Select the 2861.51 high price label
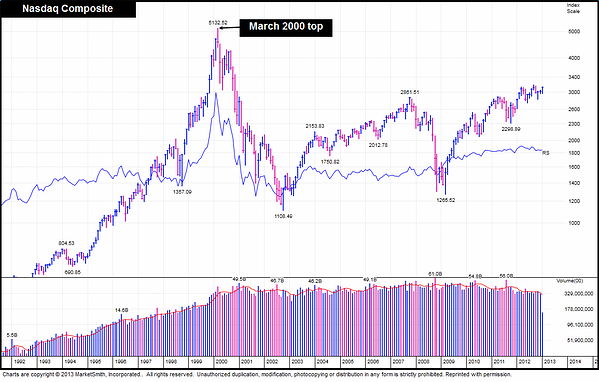The image size is (599, 382). click(x=410, y=92)
